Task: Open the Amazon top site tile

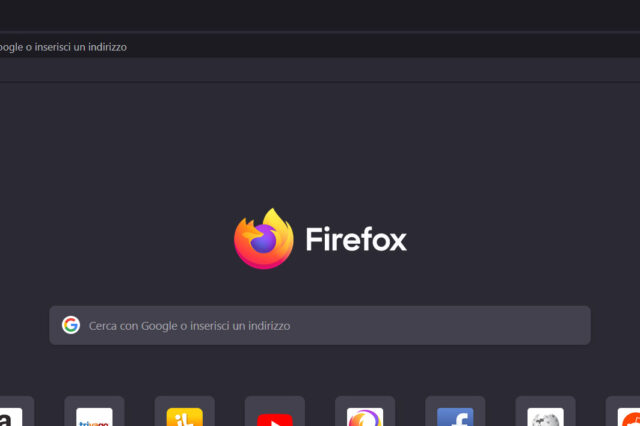Action: [x=16, y=411]
